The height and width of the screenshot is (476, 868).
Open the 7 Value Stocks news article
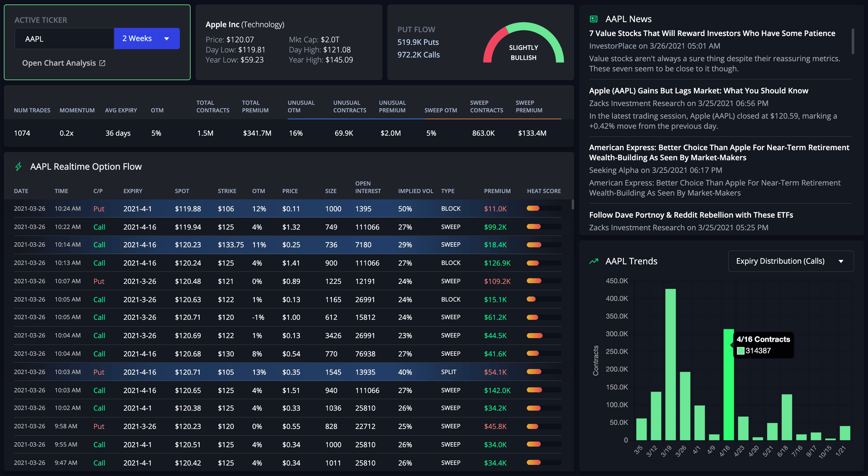coord(712,33)
